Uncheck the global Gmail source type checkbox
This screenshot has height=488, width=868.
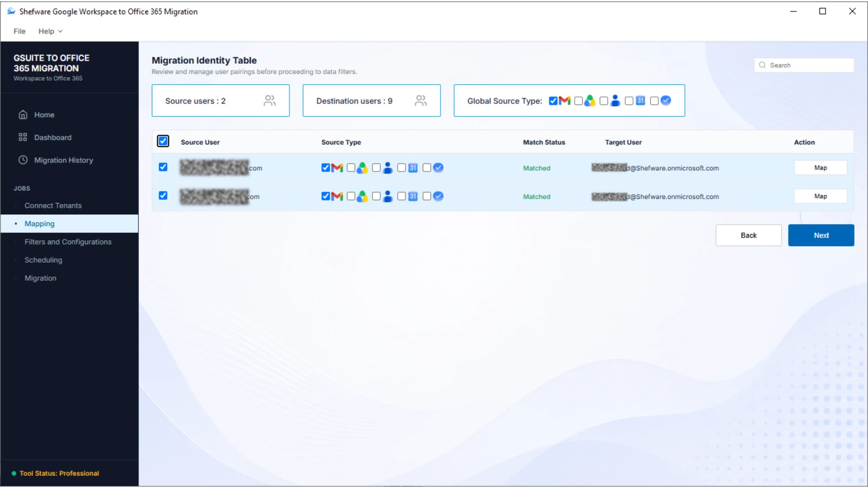(553, 101)
